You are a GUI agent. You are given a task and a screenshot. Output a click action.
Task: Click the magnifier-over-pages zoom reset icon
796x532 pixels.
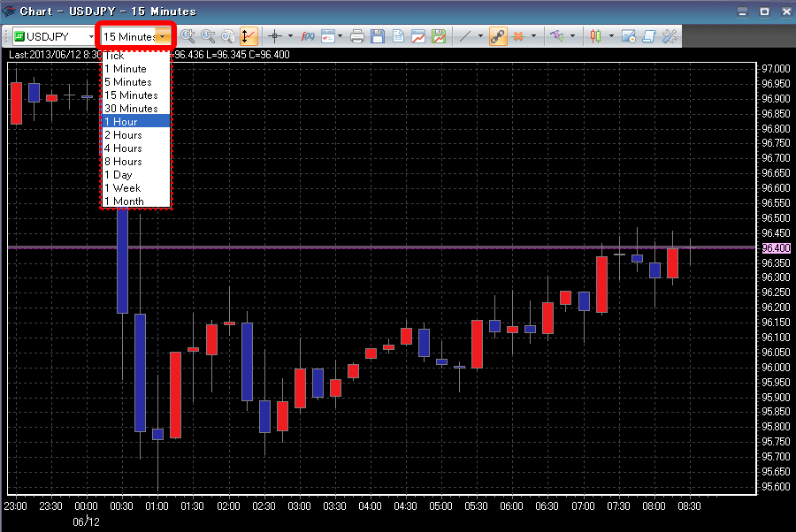(x=228, y=36)
